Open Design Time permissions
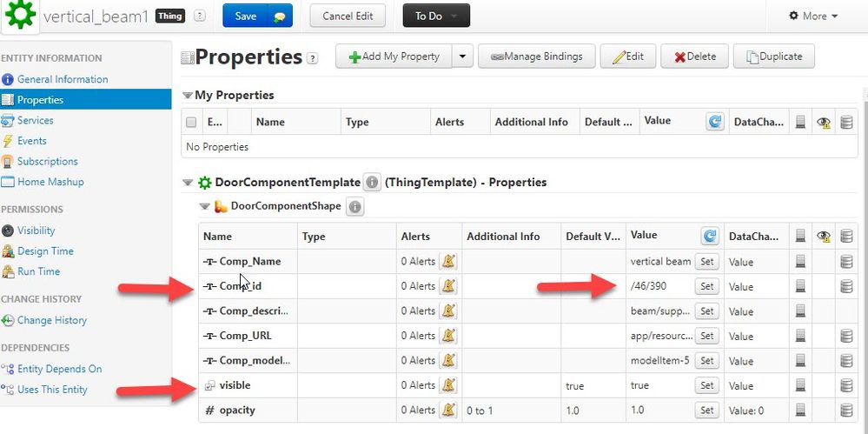Viewport: 868px width, 434px height. 45,251
